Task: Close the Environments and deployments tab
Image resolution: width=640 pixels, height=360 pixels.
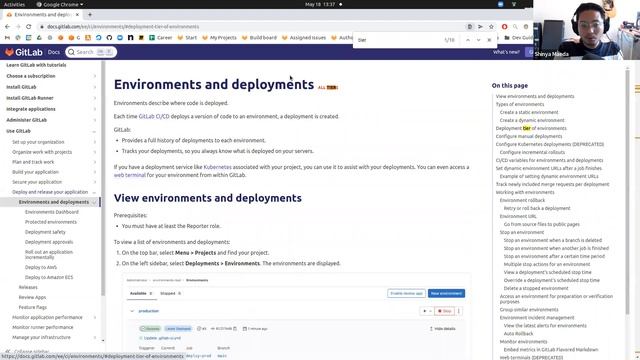Action: pos(77,15)
